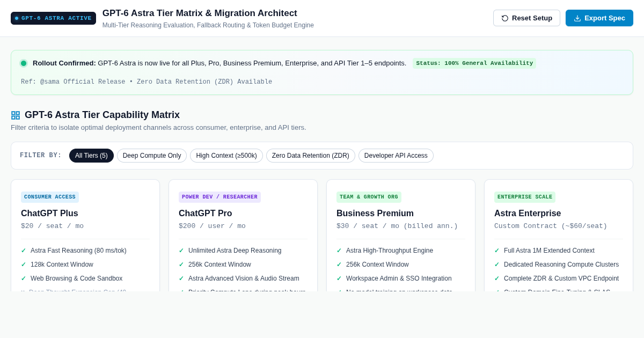Click the CONSUMER ACCESS tag
This screenshot has width=644, height=338.
point(50,197)
